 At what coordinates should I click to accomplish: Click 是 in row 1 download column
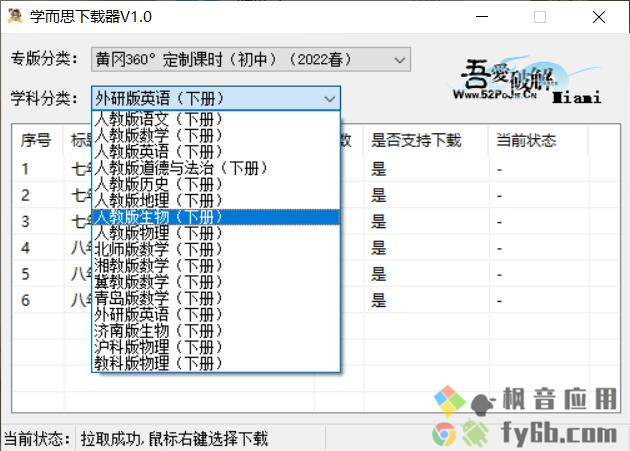pyautogui.click(x=378, y=169)
